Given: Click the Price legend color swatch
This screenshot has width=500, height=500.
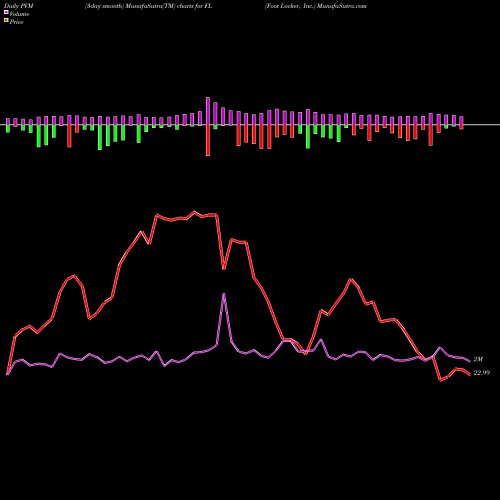Looking at the screenshot, I should click(x=6, y=21).
